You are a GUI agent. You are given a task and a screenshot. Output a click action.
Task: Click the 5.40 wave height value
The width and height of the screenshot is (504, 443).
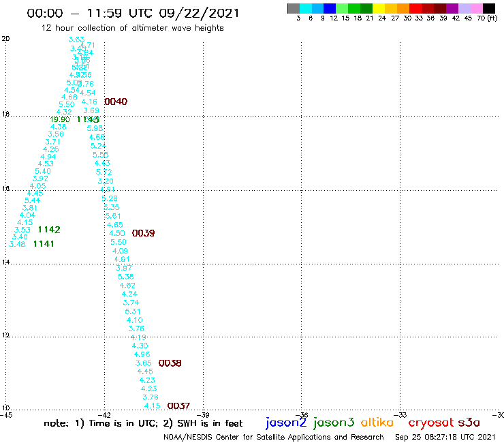(x=43, y=171)
